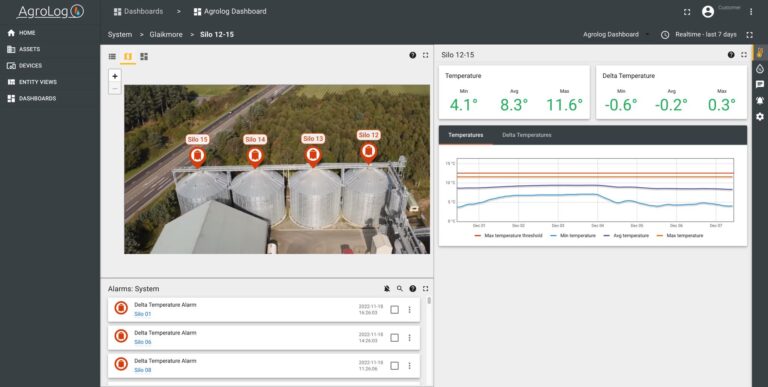Open help for the map panel
Image resolution: width=768 pixels, height=387 pixels.
click(x=412, y=55)
